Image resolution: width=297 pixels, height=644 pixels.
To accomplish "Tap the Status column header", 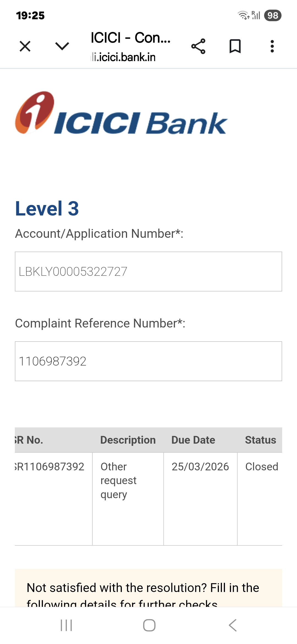I will (x=260, y=440).
